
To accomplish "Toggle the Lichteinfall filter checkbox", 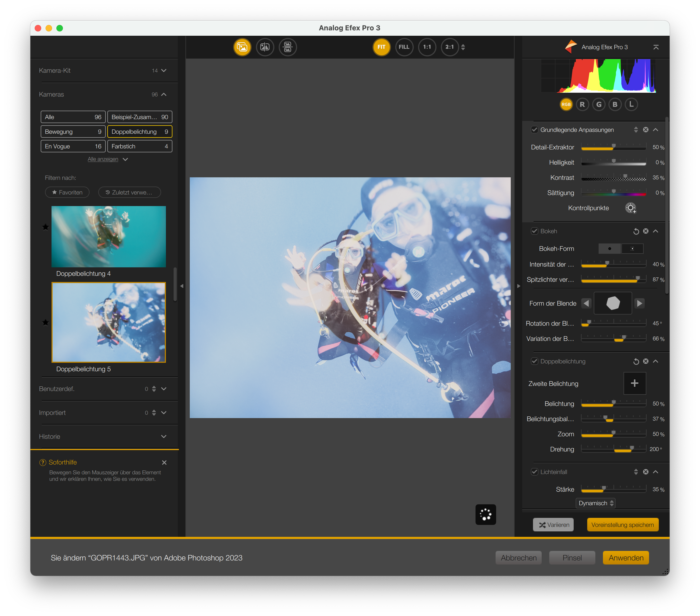I will tap(534, 472).
